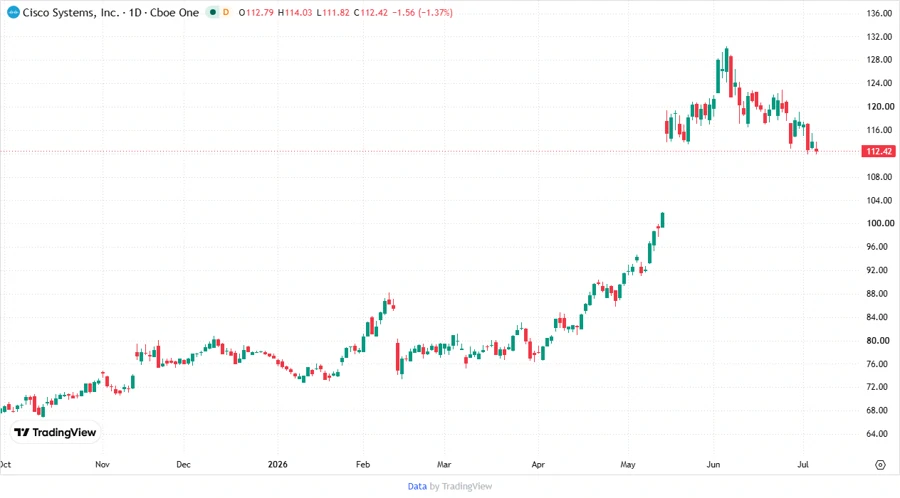Click the change value −1.56 (−1.37%)

[422, 12]
